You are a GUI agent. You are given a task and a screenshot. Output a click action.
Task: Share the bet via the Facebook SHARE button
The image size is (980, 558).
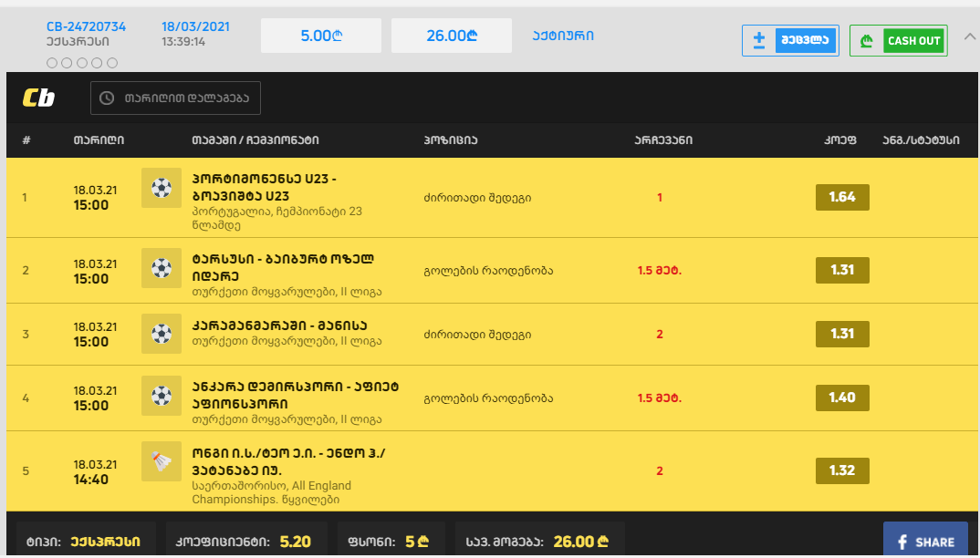point(924,541)
